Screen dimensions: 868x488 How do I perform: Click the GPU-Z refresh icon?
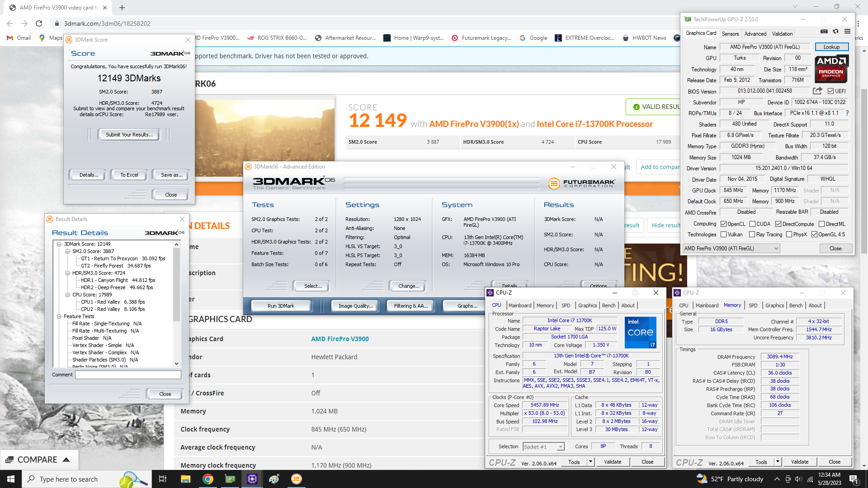click(835, 31)
